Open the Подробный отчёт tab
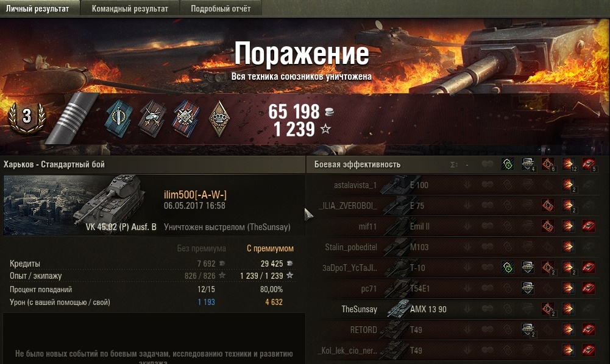This screenshot has height=364, width=610. point(221,8)
